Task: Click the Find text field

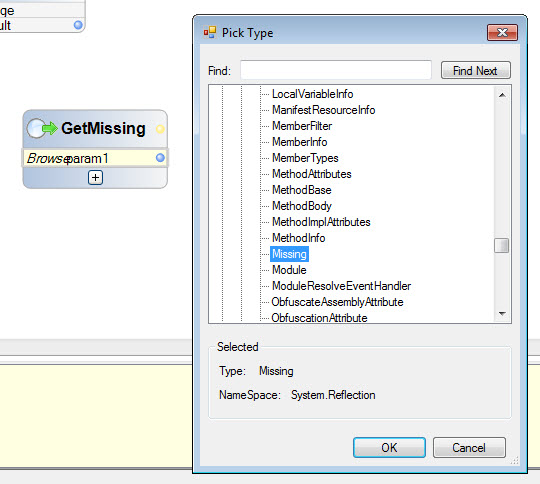Action: (336, 70)
